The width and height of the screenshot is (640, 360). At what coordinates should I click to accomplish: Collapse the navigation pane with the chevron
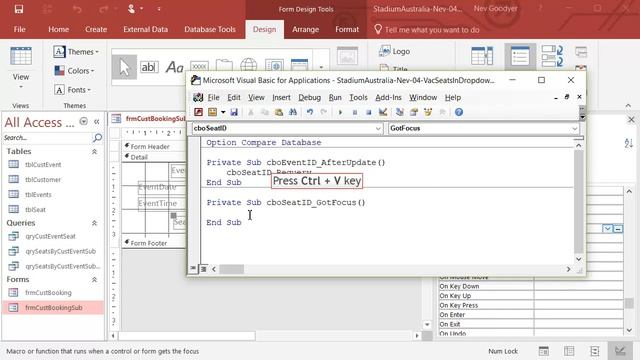pyautogui.click(x=97, y=122)
